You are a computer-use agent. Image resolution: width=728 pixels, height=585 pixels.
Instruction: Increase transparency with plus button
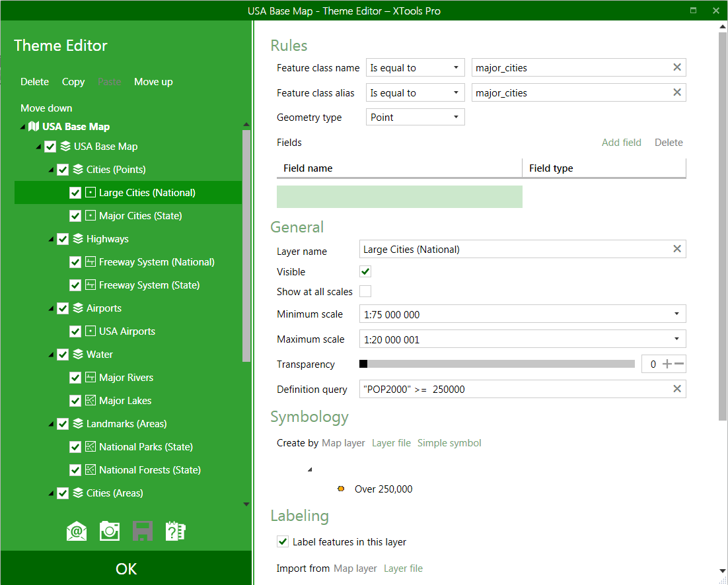click(667, 364)
